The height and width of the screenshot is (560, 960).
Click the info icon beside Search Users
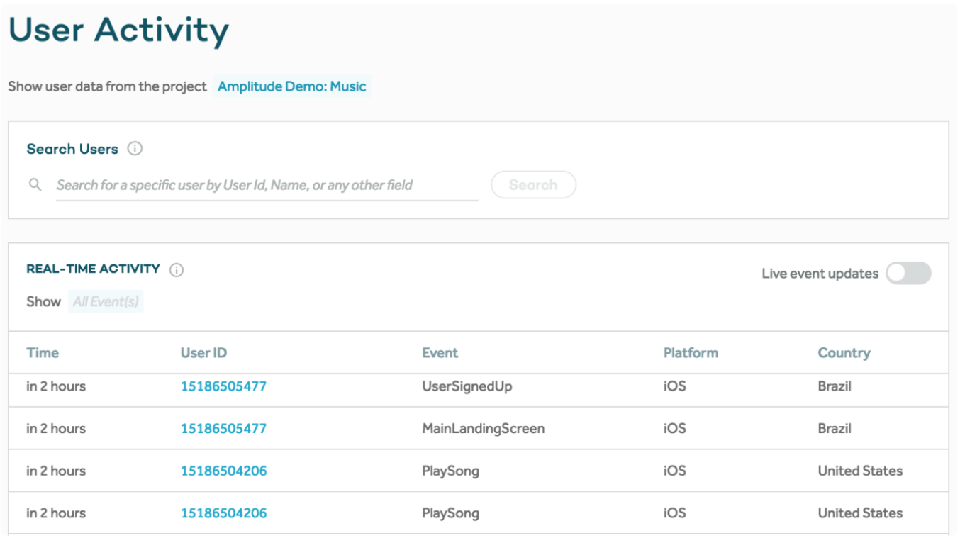tap(135, 149)
